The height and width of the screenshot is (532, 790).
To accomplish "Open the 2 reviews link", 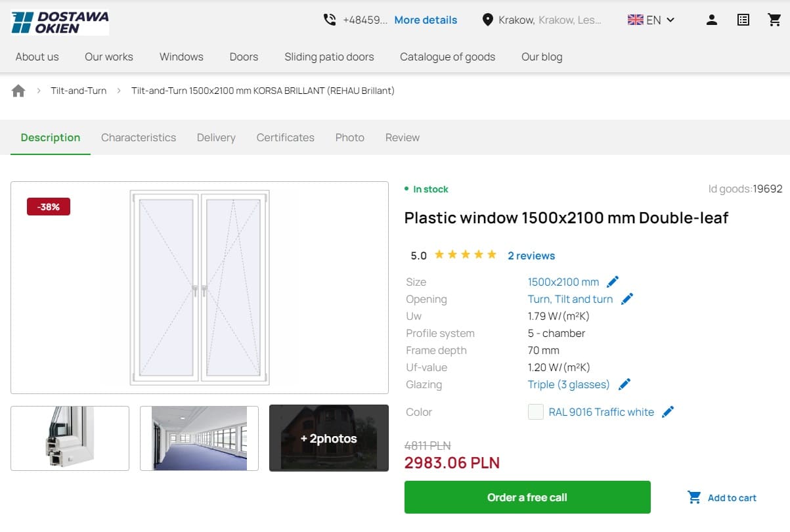I will 531,255.
